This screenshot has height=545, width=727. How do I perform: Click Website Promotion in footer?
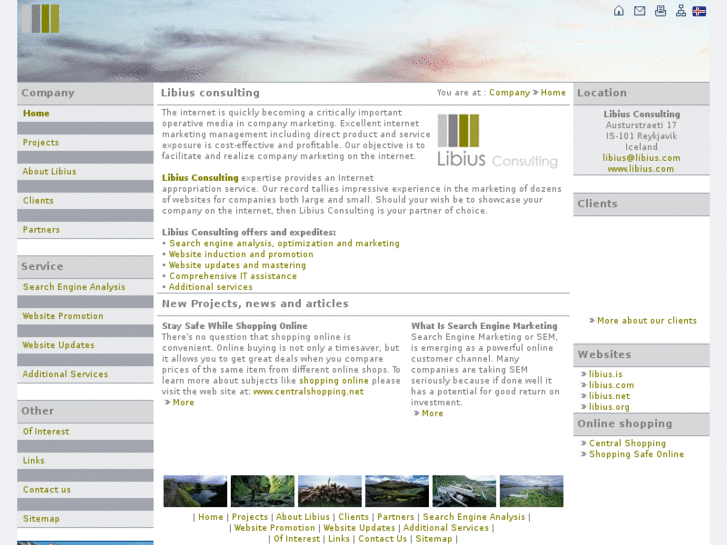coord(274,528)
